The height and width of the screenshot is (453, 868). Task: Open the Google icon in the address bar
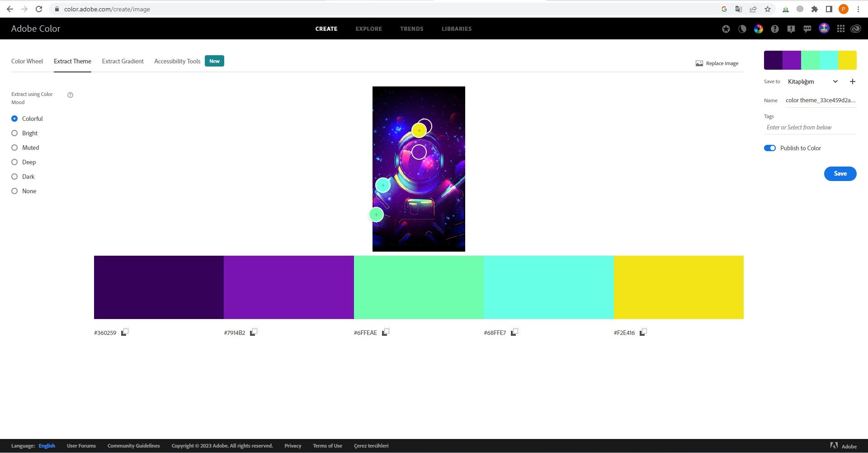click(724, 9)
